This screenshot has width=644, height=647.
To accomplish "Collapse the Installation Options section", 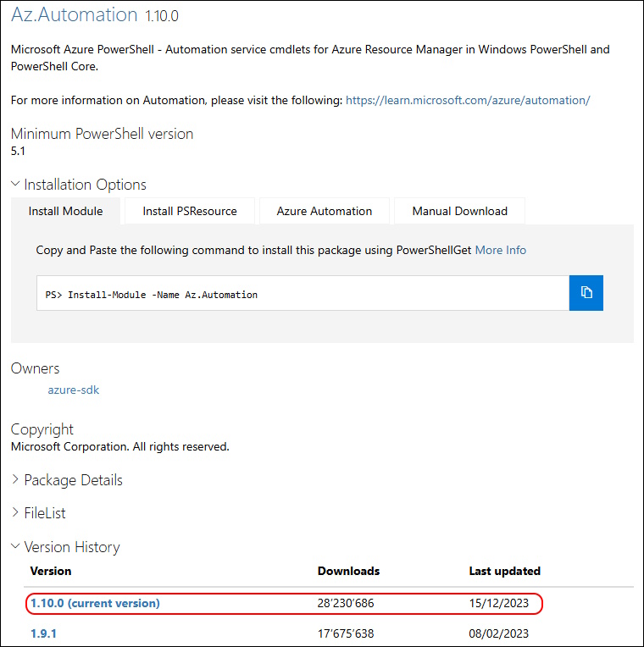I will click(79, 185).
